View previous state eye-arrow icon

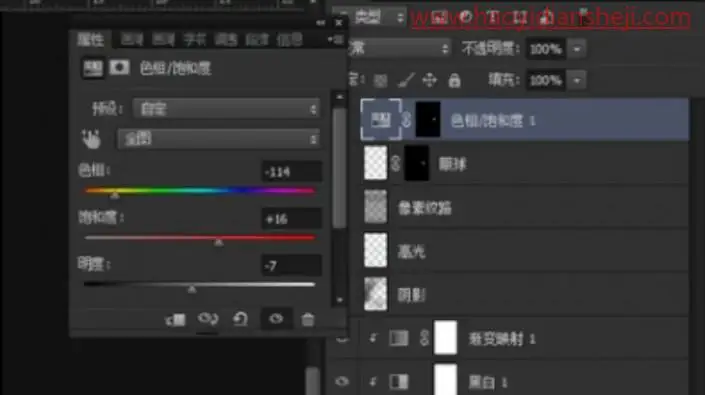[208, 319]
